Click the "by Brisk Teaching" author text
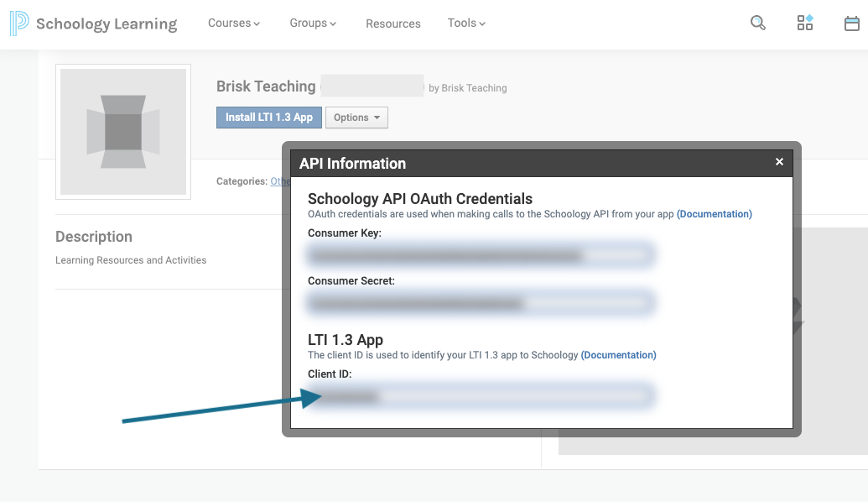868x502 pixels. point(468,88)
